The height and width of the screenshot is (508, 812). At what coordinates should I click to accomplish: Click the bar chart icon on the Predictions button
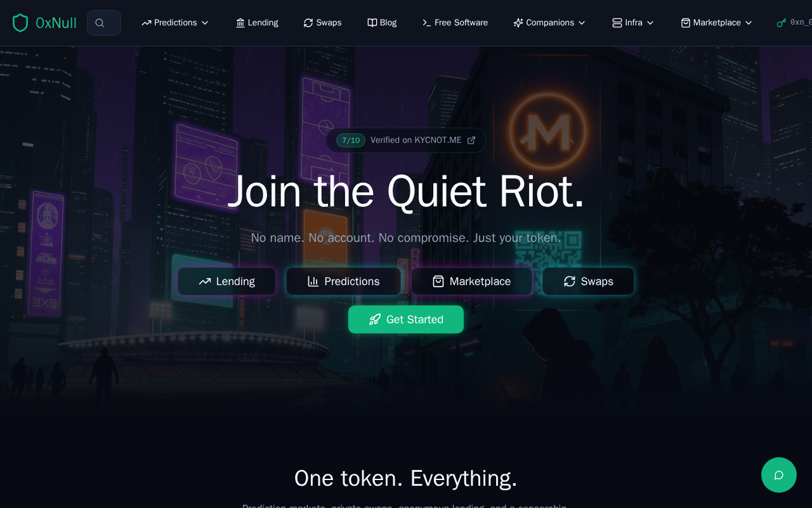313,281
